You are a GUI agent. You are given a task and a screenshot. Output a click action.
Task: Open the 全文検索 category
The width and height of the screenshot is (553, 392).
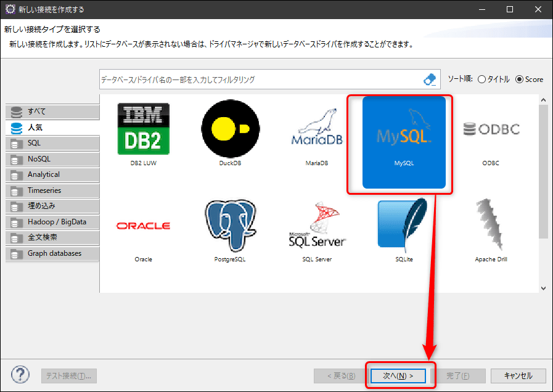point(52,237)
